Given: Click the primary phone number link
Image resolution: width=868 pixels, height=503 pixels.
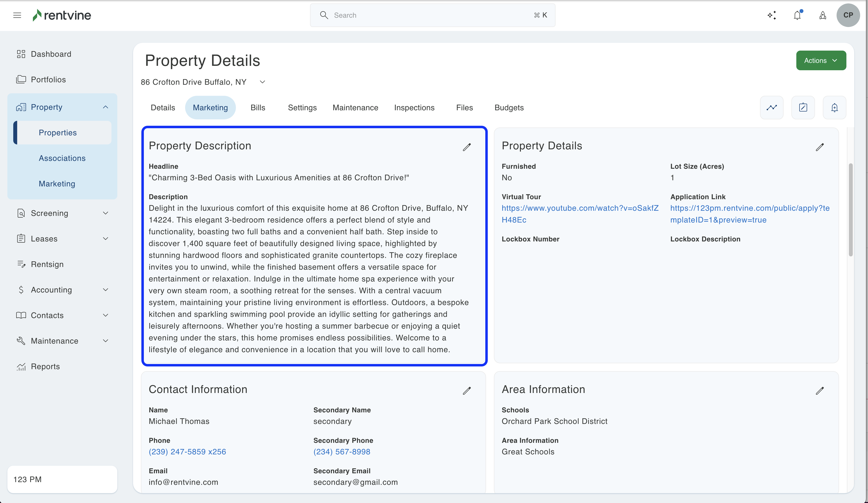Looking at the screenshot, I should pos(187,452).
